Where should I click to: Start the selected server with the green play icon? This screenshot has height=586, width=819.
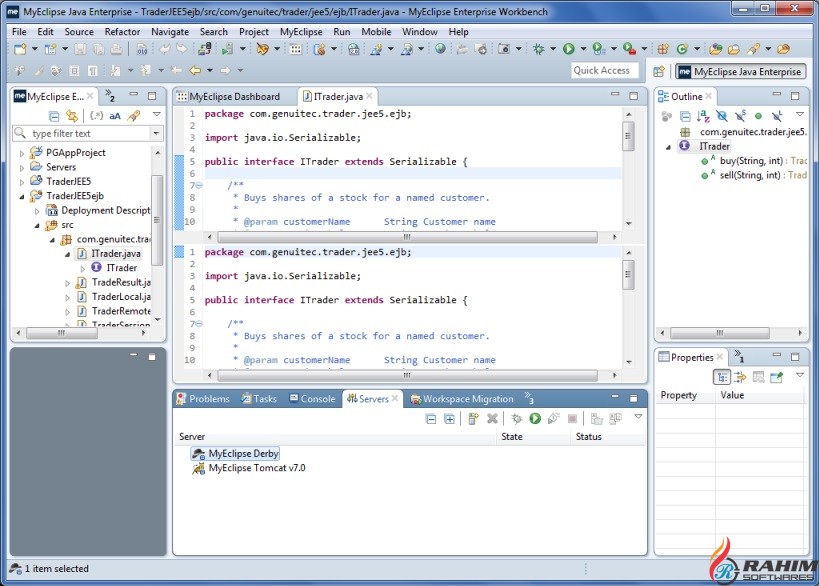pos(535,419)
